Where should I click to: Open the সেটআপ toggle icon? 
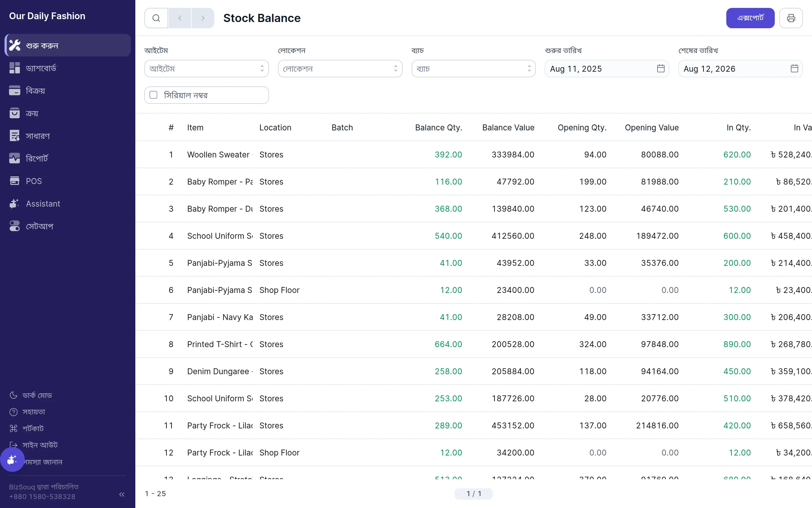(x=14, y=226)
